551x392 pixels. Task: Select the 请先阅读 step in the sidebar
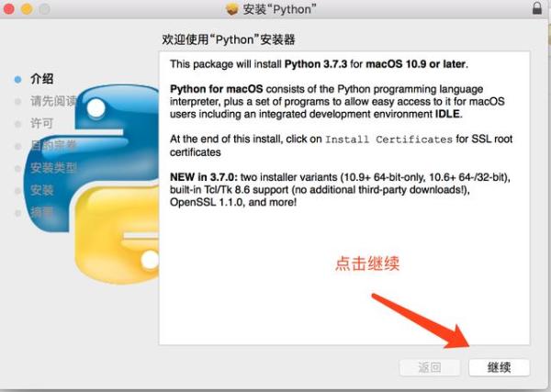point(53,101)
